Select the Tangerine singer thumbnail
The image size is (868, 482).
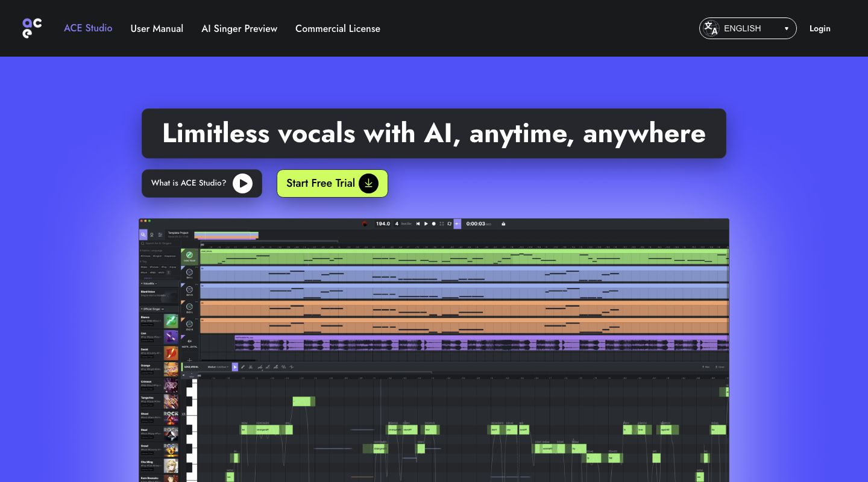pyautogui.click(x=171, y=402)
